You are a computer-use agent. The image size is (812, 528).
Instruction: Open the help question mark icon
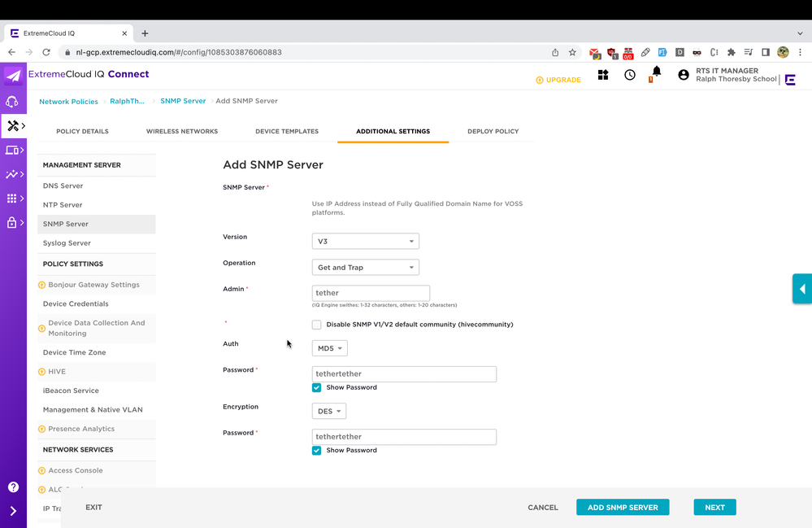pyautogui.click(x=13, y=487)
